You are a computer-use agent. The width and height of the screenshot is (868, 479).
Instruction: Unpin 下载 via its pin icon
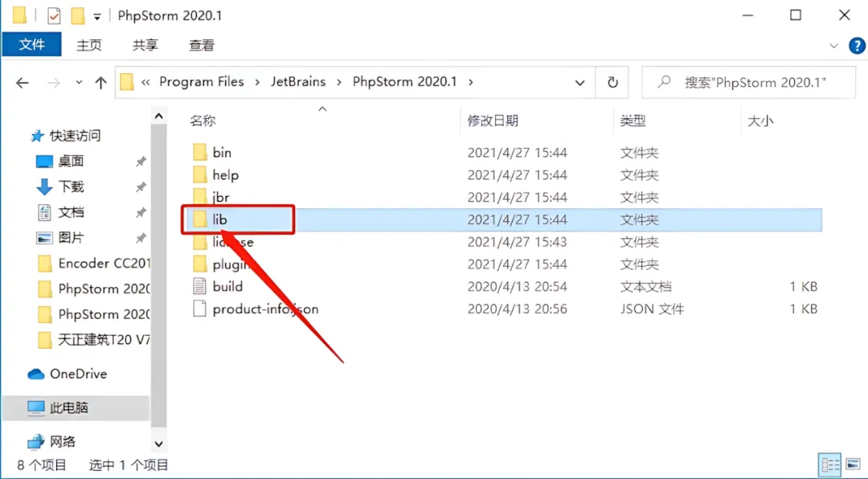pos(141,187)
